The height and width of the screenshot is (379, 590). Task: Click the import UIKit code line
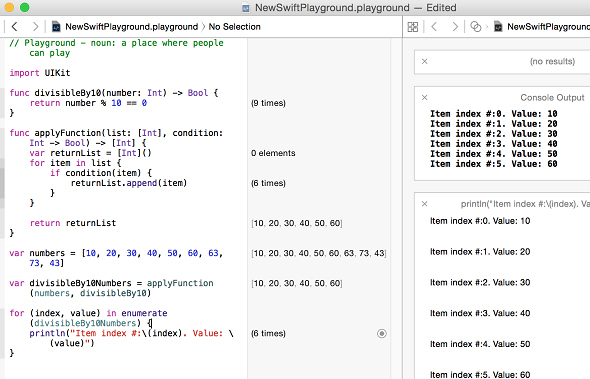(x=40, y=73)
